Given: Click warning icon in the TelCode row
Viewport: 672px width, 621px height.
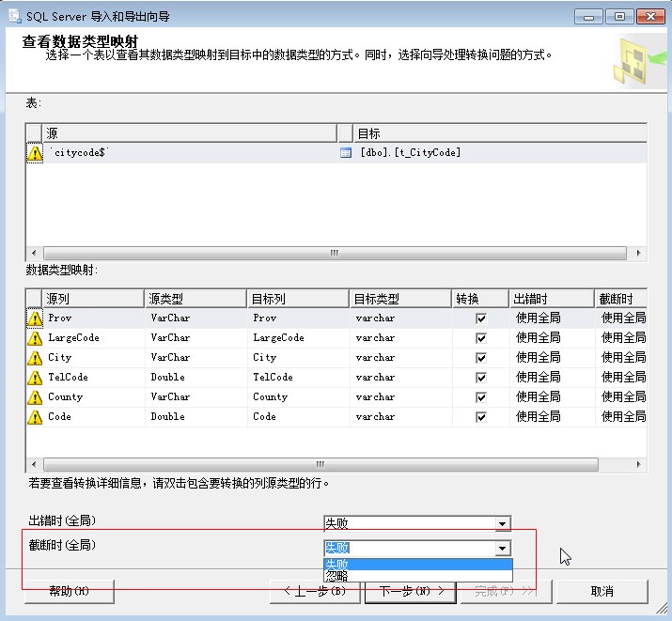Looking at the screenshot, I should coord(35,378).
